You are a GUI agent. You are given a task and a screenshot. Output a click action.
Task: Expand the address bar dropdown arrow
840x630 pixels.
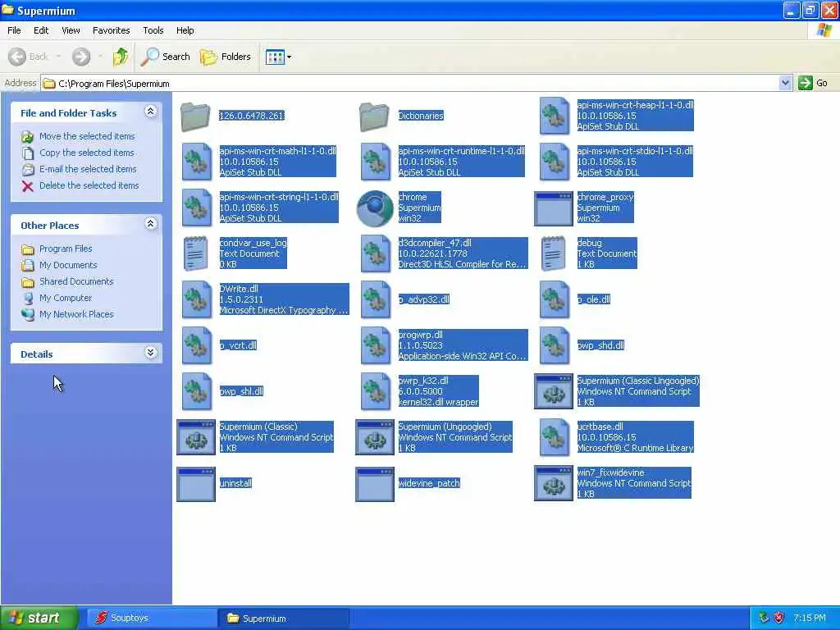point(785,83)
